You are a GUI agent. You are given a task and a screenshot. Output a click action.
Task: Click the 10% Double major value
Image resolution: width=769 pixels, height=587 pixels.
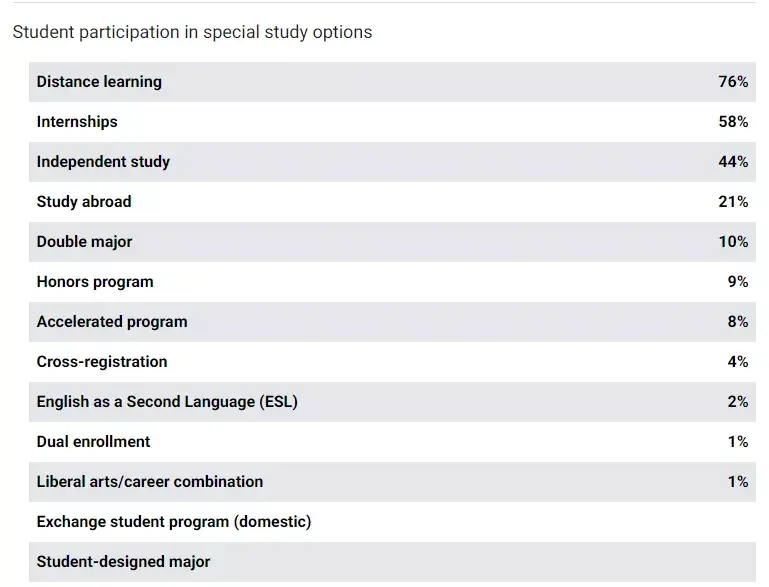[733, 242]
